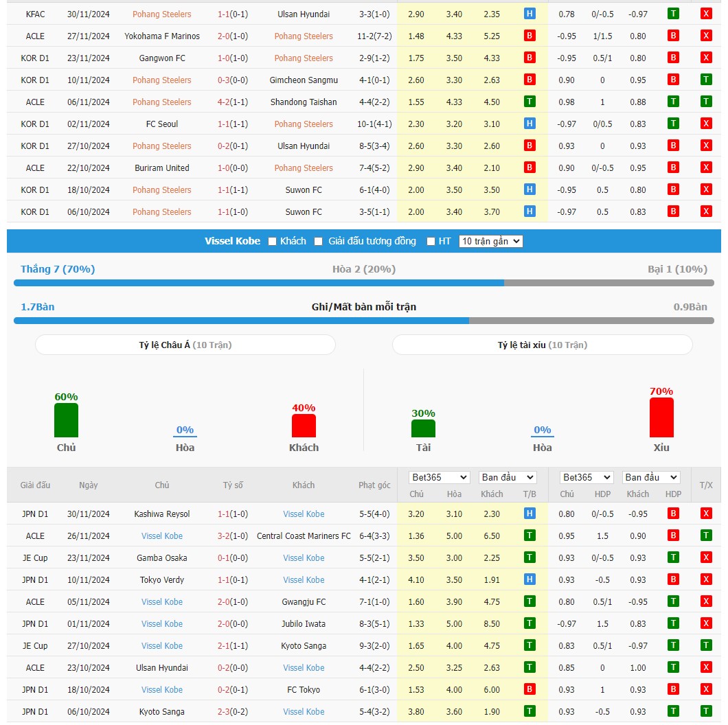Click the green 30% Tài bar

coord(423,428)
